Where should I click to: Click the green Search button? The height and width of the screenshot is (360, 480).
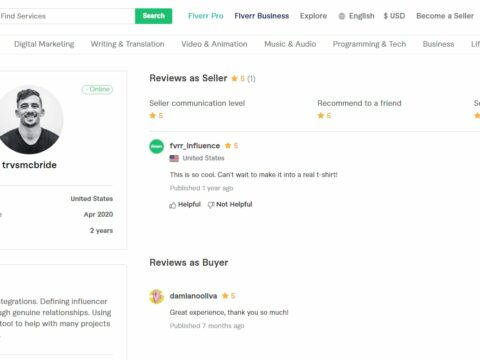coord(153,16)
